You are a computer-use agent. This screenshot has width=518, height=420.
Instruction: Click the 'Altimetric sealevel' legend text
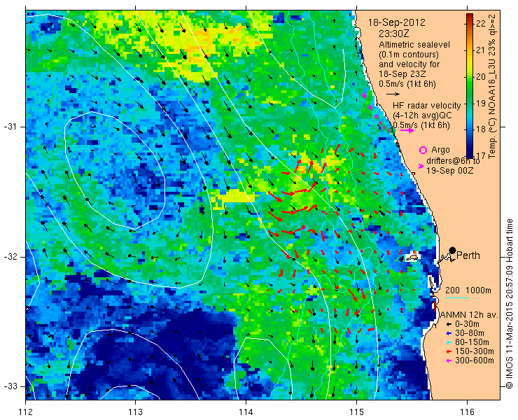pos(414,44)
